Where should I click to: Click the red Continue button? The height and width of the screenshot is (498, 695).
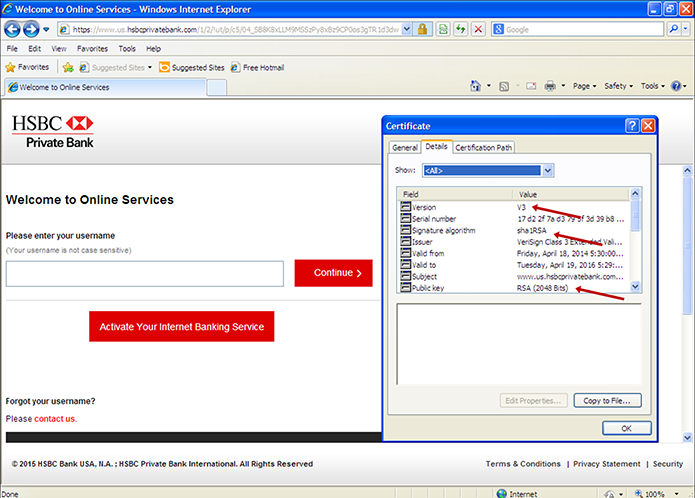click(334, 272)
